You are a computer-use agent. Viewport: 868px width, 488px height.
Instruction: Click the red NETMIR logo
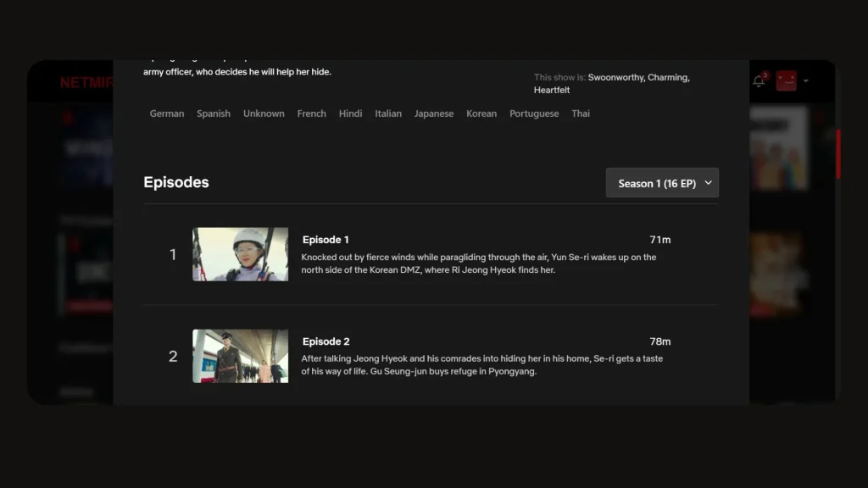click(x=86, y=83)
